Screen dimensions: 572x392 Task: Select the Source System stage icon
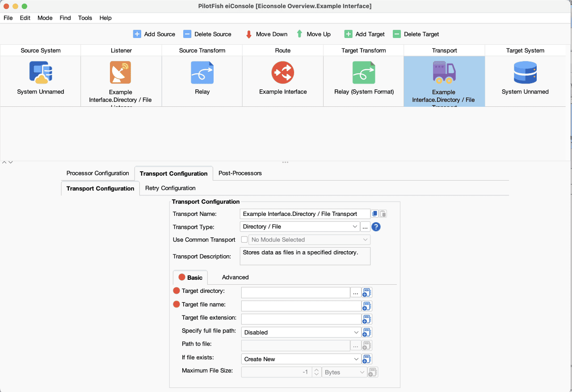pyautogui.click(x=41, y=72)
